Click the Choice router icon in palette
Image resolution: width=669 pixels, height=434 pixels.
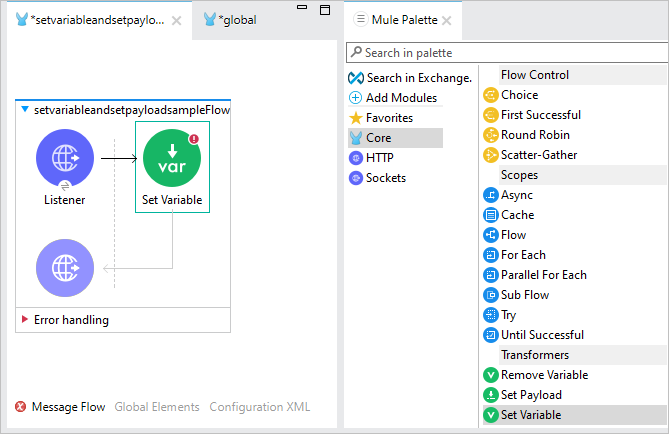pos(491,95)
